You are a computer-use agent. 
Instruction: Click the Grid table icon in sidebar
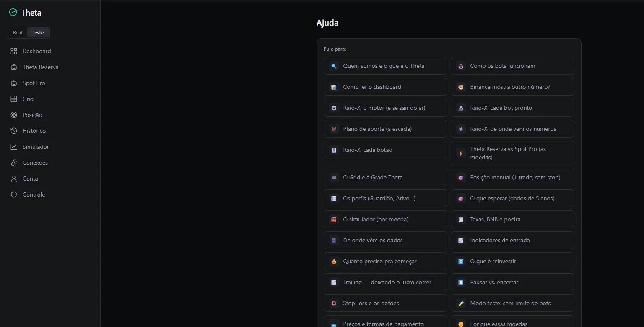[14, 99]
